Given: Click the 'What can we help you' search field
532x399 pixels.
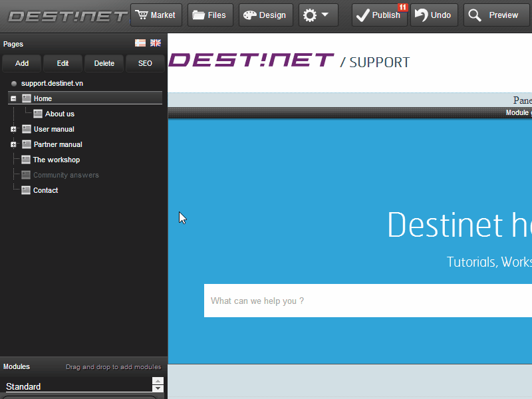Looking at the screenshot, I should pyautogui.click(x=366, y=301).
